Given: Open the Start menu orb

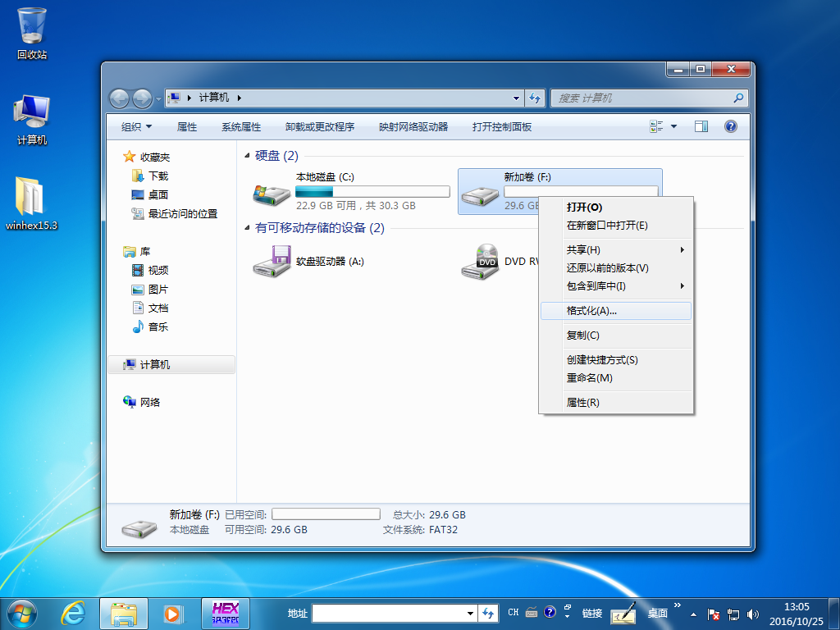Looking at the screenshot, I should [22, 614].
